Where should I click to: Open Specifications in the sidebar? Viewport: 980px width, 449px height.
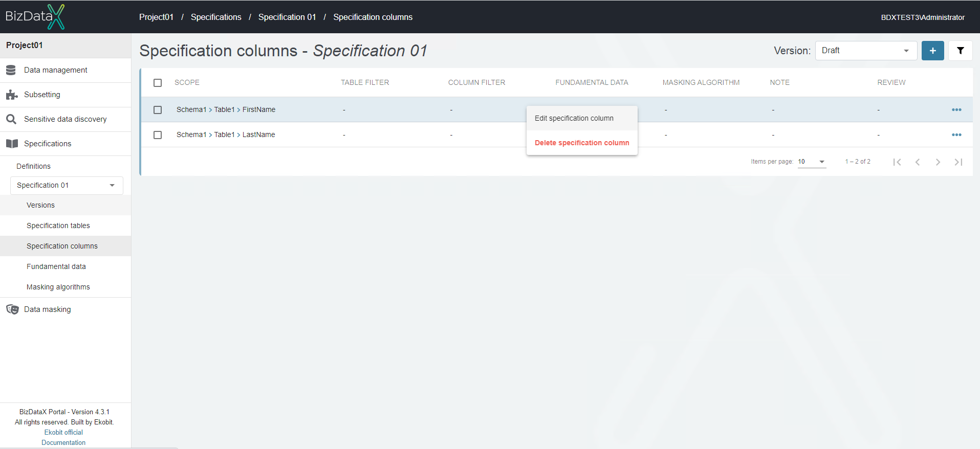pos(66,144)
